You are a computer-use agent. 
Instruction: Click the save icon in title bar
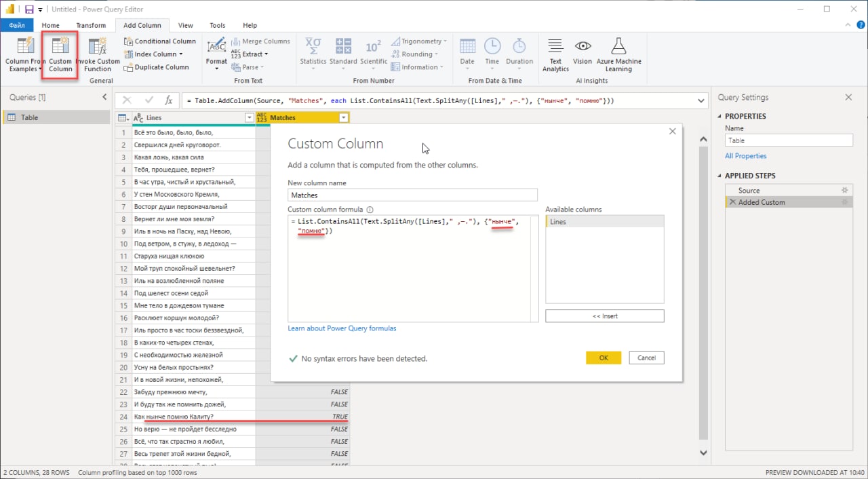[x=29, y=9]
